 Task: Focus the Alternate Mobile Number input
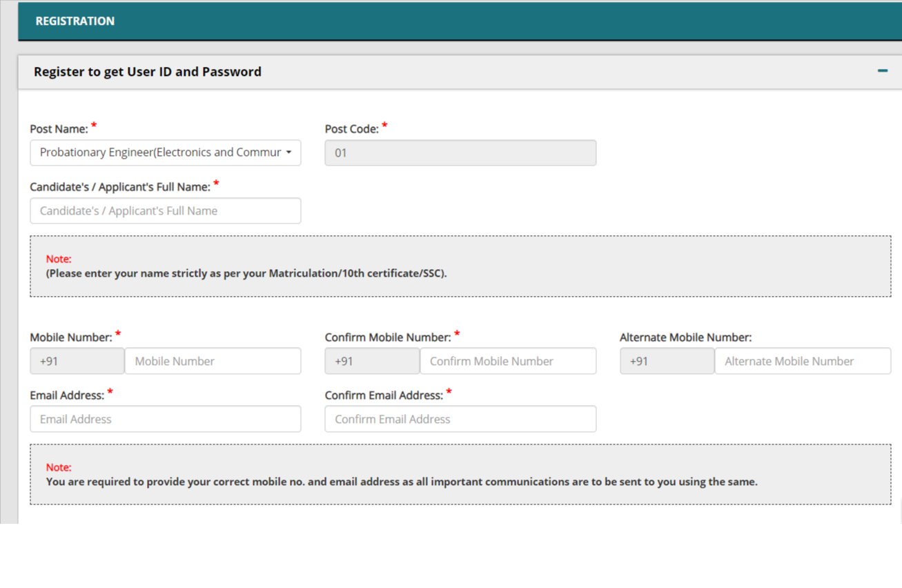(802, 361)
